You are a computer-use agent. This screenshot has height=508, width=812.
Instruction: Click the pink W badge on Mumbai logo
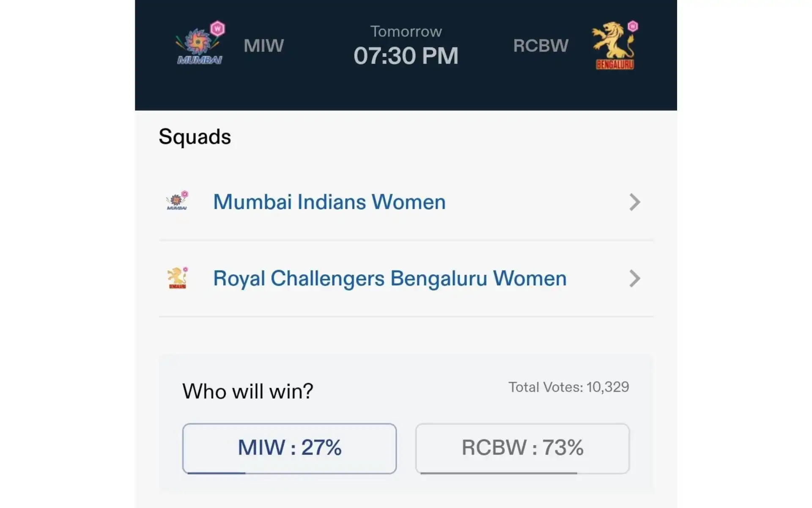tap(218, 29)
